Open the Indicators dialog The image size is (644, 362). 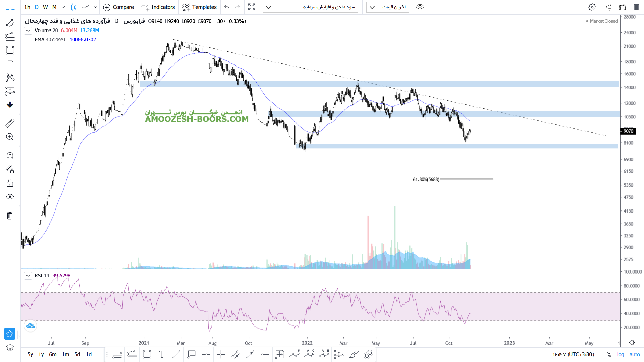[158, 7]
